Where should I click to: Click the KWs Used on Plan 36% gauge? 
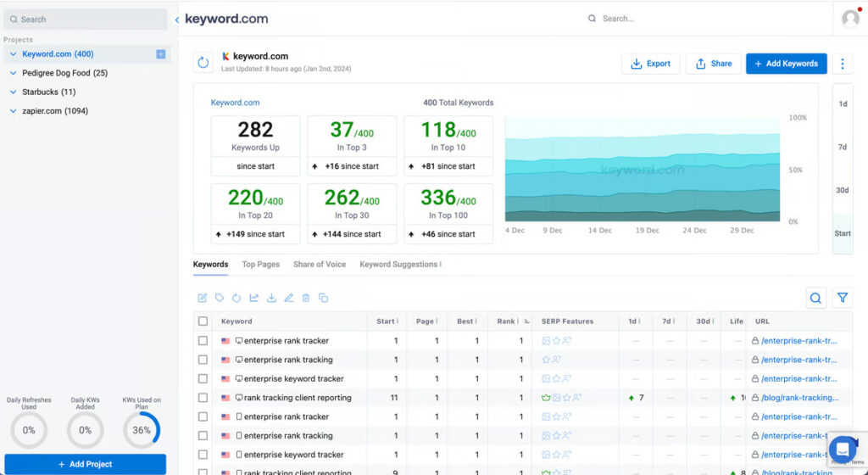tap(142, 430)
